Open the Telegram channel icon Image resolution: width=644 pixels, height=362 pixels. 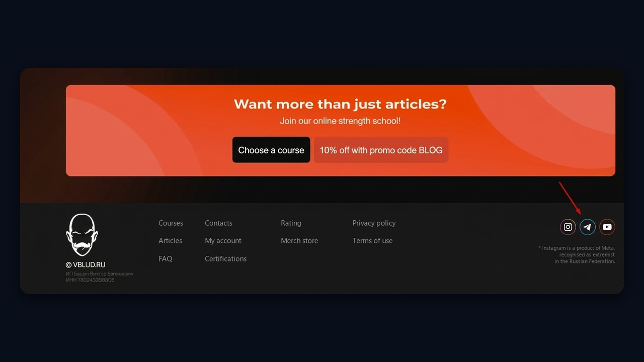coord(588,227)
